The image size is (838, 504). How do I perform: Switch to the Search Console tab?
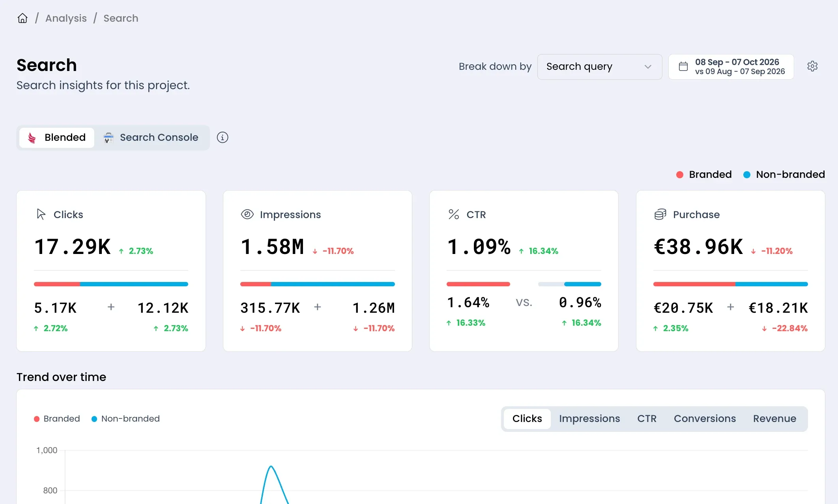(x=152, y=138)
